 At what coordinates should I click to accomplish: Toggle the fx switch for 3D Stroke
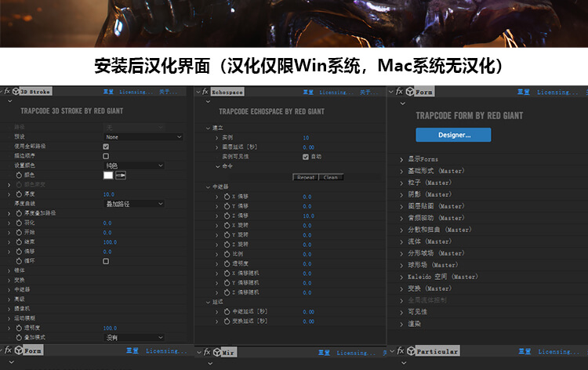7,91
